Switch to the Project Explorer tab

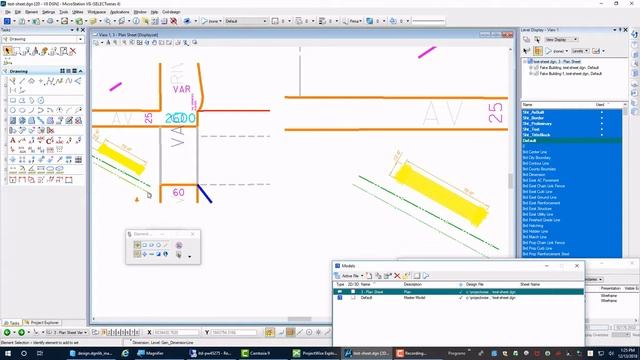point(42,323)
